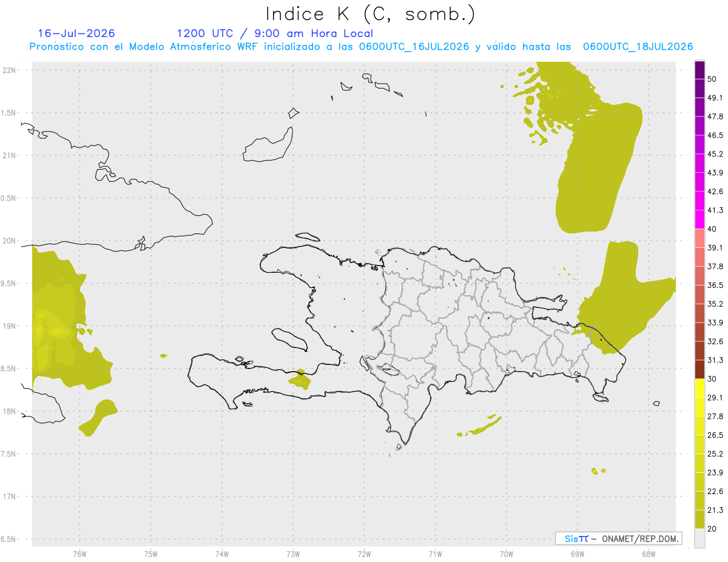728x562 pixels.
Task: Pick the salmon pink swatch between 39.1 and 40
Action: click(699, 238)
